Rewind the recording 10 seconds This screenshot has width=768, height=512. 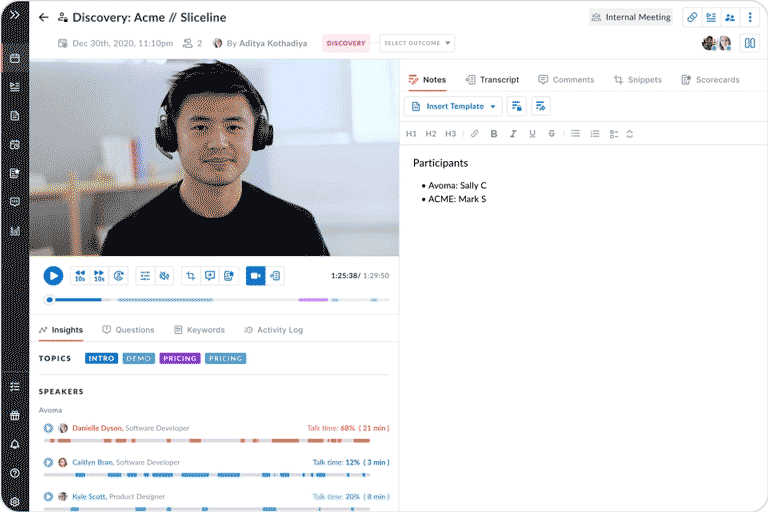pyautogui.click(x=80, y=276)
